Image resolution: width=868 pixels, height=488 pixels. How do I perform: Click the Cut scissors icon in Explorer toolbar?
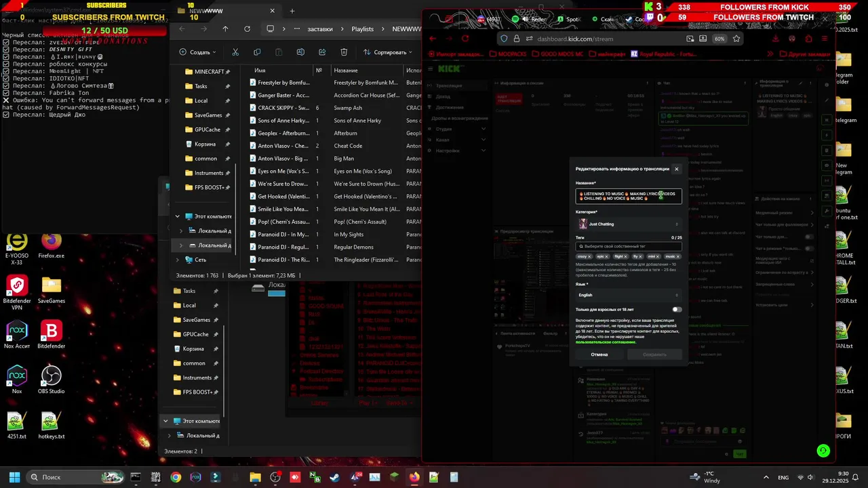click(x=235, y=52)
